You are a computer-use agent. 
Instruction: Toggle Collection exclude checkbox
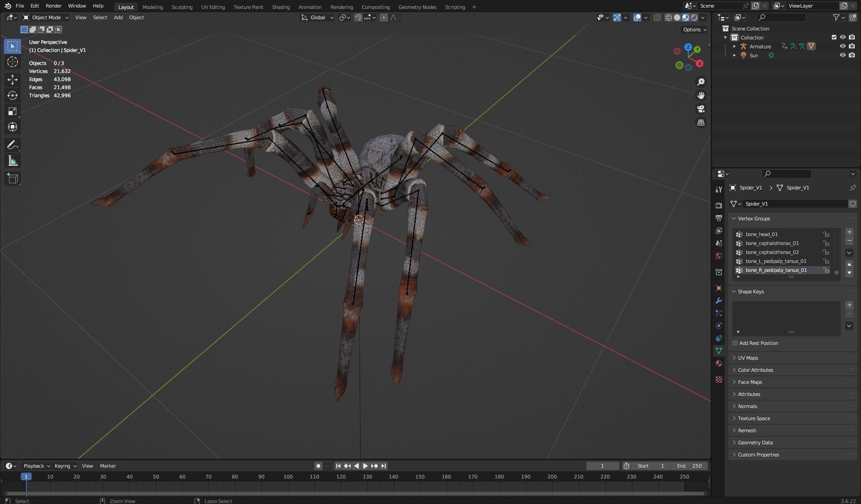click(x=834, y=37)
